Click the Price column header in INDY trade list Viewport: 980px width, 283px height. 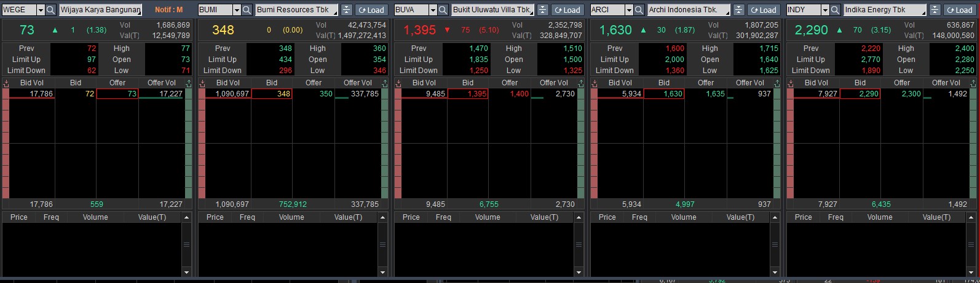[804, 217]
